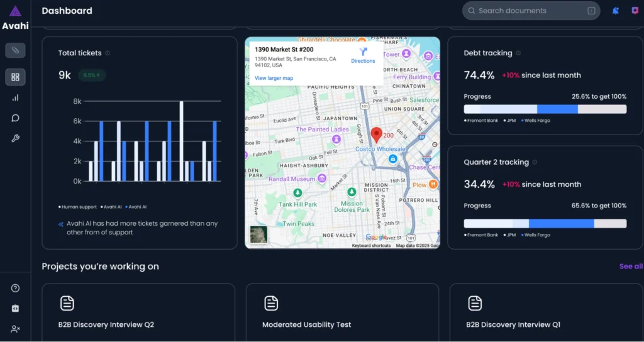Click the Avahi logo icon
644x342 pixels.
click(15, 11)
